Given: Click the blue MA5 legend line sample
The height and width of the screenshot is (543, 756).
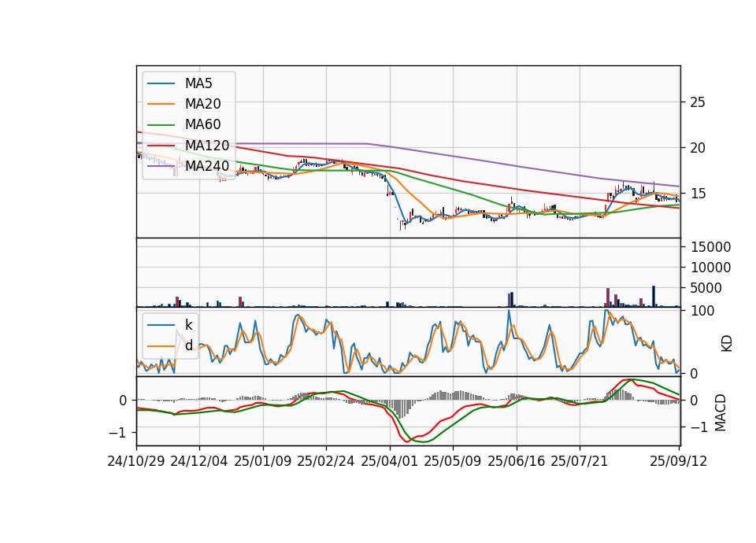Looking at the screenshot, I should (x=161, y=84).
